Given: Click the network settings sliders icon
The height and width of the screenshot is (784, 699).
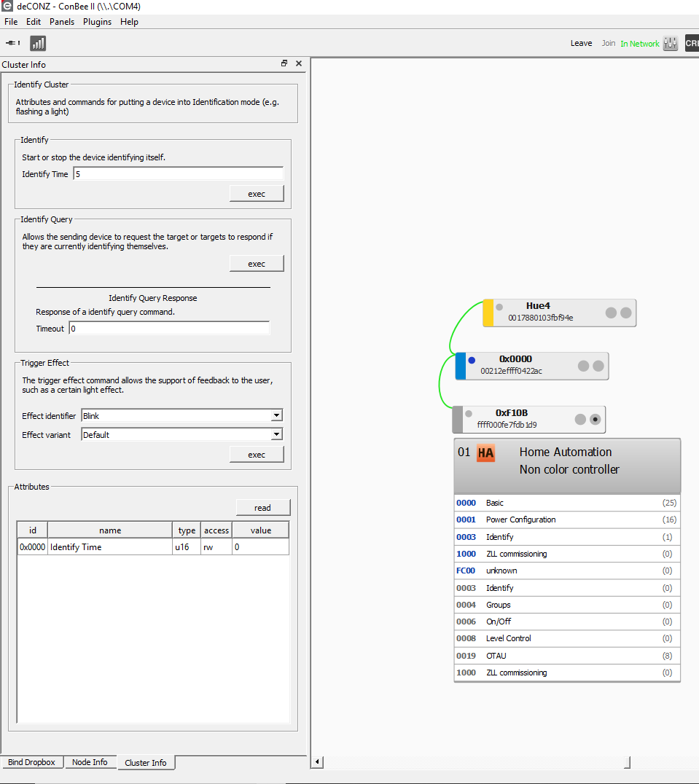Looking at the screenshot, I should [x=669, y=43].
